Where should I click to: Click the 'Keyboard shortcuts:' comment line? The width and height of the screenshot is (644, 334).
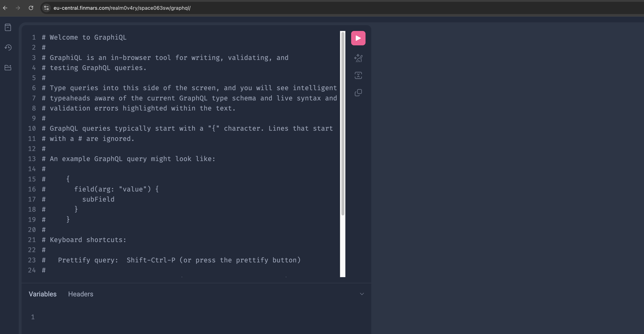(88, 240)
